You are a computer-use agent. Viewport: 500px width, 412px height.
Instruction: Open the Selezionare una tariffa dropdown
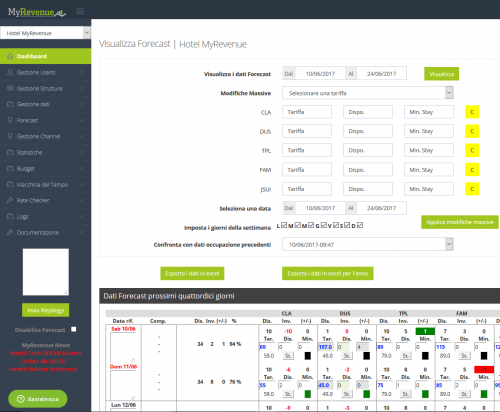point(368,93)
